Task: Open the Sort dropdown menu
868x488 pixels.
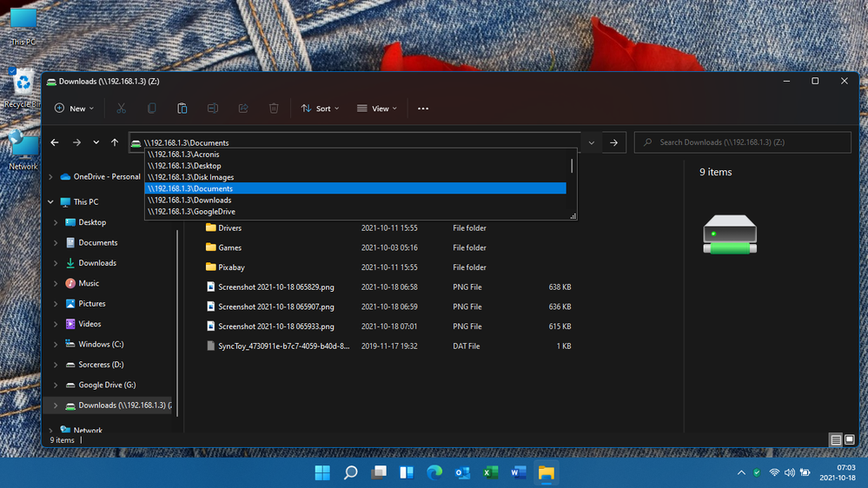Action: tap(320, 109)
